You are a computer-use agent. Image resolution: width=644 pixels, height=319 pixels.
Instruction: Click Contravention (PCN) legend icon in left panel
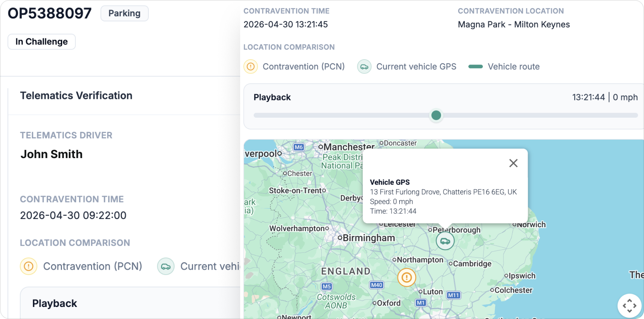29,266
